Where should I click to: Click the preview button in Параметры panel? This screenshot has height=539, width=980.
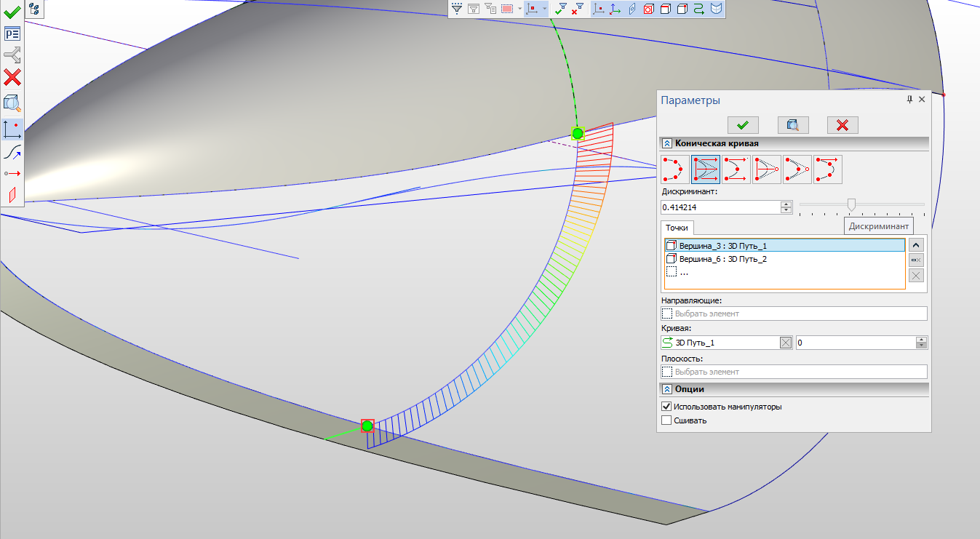(x=793, y=125)
